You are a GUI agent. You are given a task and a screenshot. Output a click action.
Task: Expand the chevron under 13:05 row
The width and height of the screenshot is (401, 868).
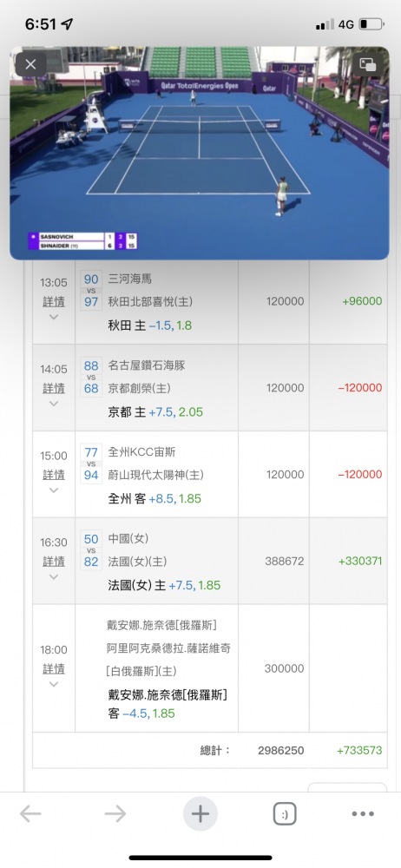click(x=54, y=317)
